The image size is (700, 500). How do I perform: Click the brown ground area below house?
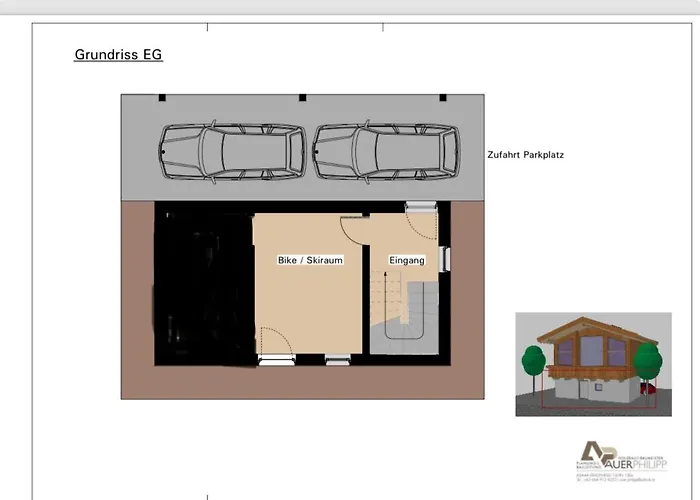click(300, 382)
